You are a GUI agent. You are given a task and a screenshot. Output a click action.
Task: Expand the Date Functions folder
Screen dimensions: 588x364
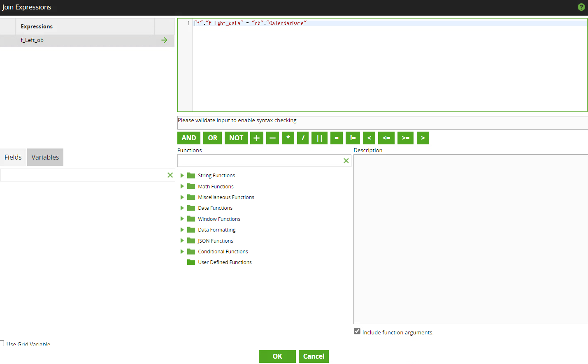(182, 208)
